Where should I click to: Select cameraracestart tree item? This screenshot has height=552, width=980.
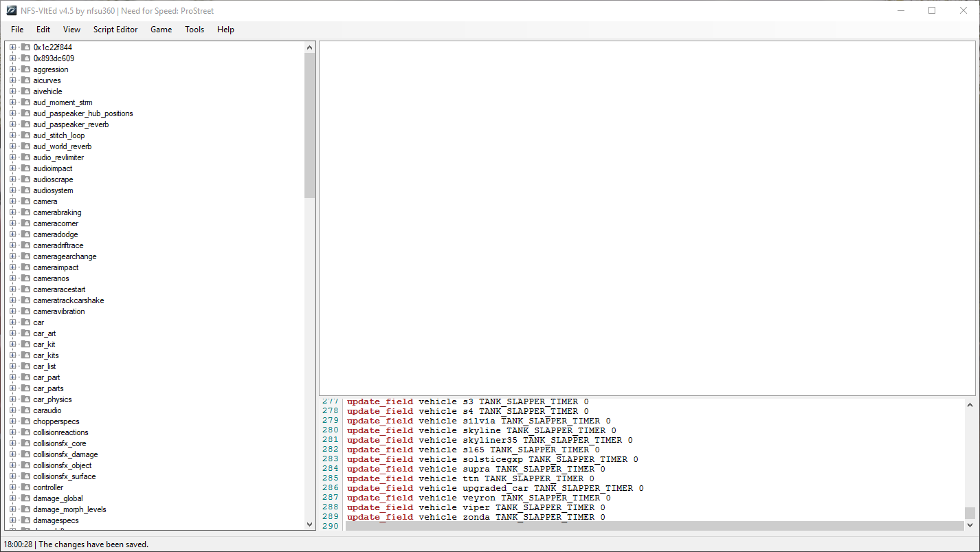click(x=59, y=289)
